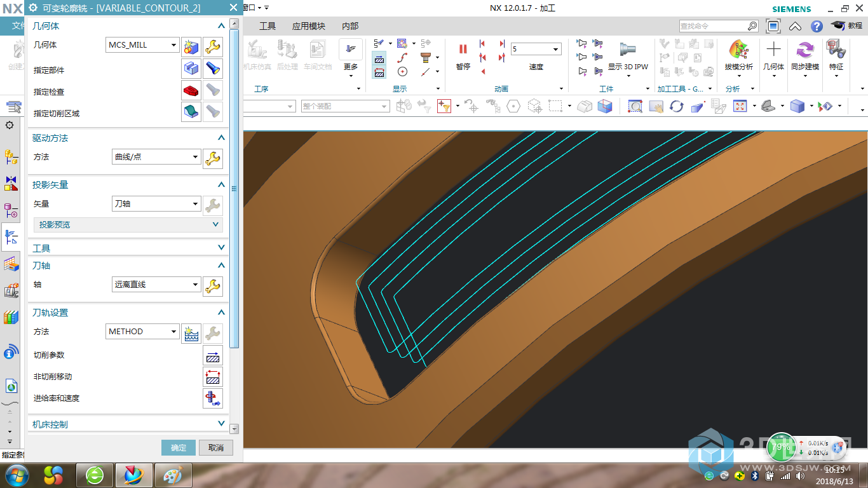Click the selection filter funnel icon
The height and width of the screenshot is (488, 868).
coord(443,107)
